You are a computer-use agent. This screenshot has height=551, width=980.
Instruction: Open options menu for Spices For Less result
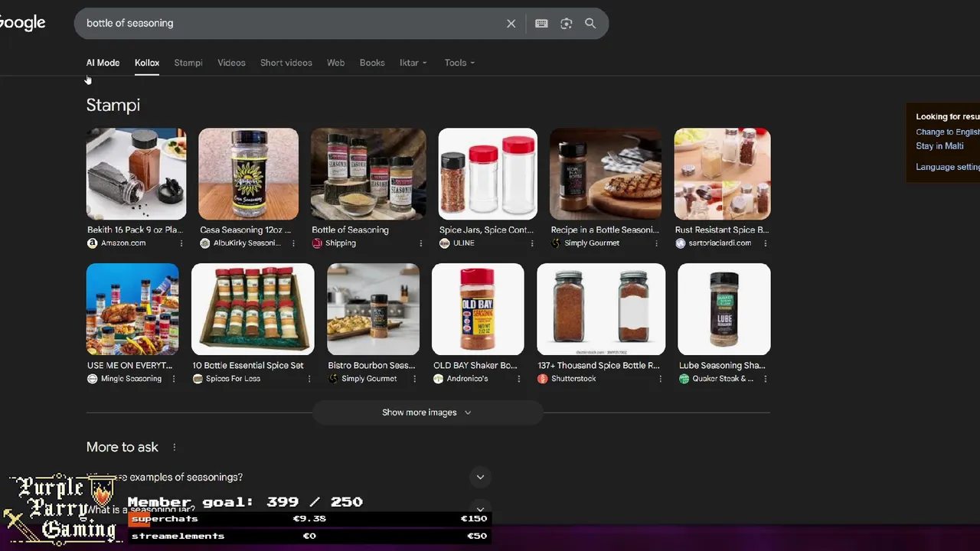point(309,379)
